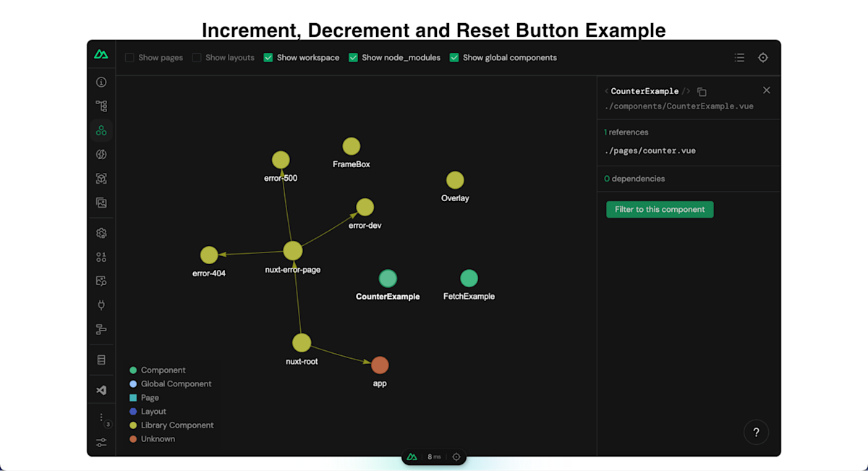Copy CounterExample name with the copy icon
Viewport: 868px width, 471px height.
(x=702, y=91)
